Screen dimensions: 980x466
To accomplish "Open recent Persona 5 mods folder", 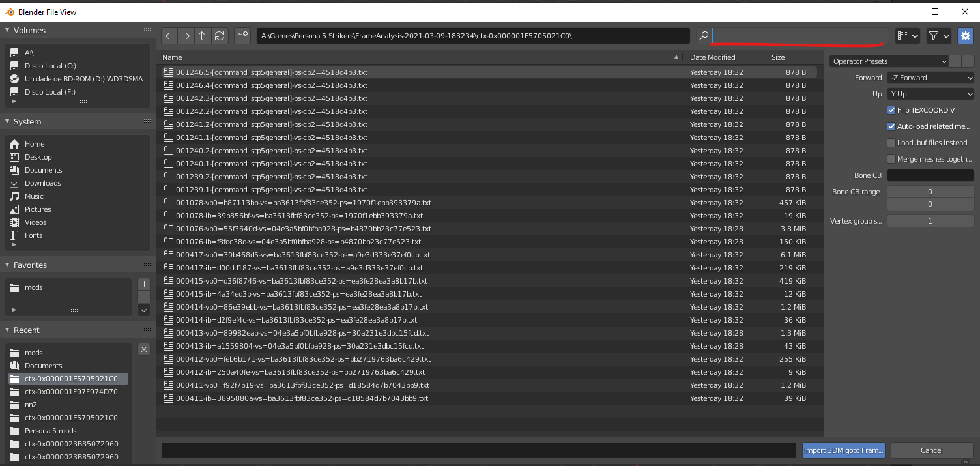I will pyautogui.click(x=68, y=431).
